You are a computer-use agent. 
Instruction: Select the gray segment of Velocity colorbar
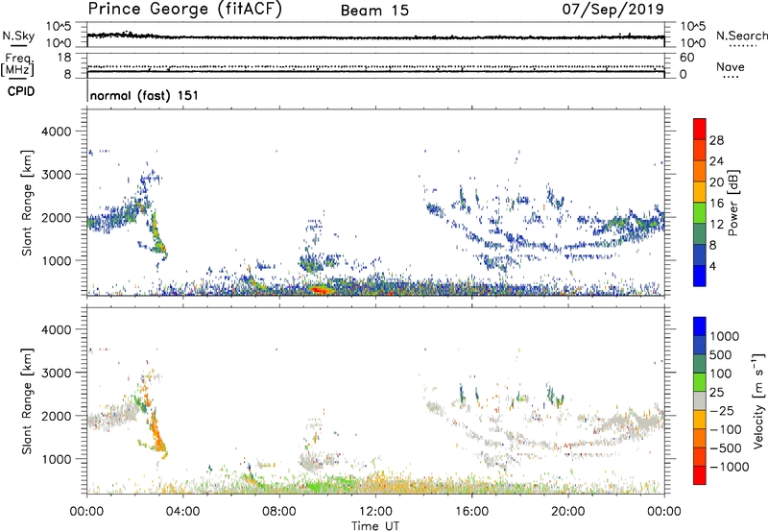pyautogui.click(x=700, y=400)
